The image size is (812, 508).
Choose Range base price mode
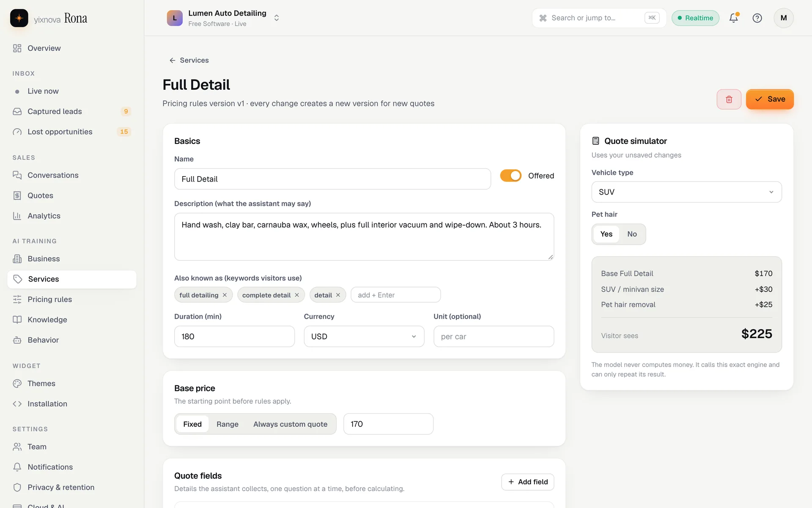point(228,424)
